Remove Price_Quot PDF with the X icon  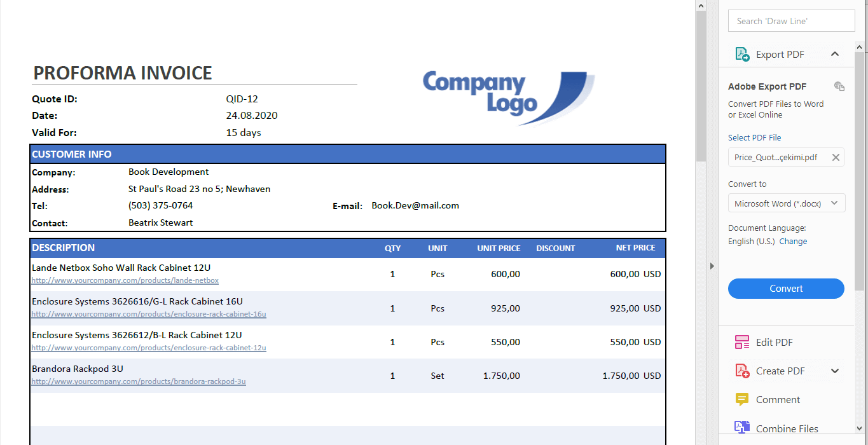click(x=836, y=157)
